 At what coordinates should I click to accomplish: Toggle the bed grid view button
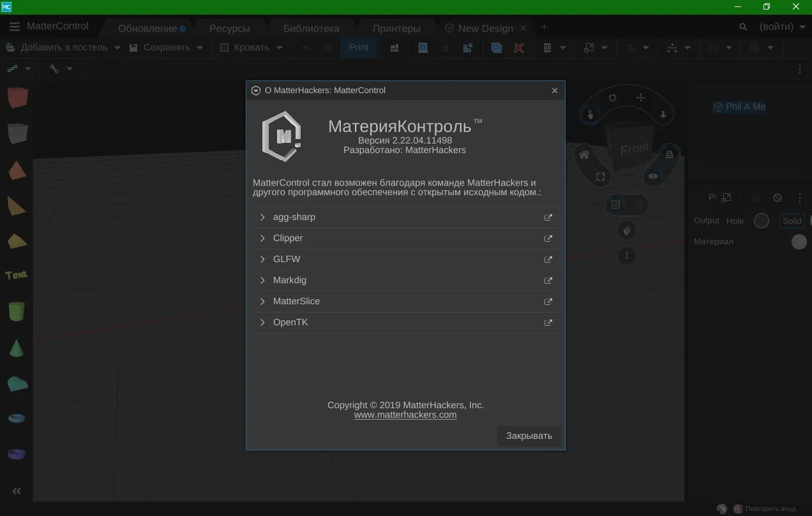[x=616, y=205]
